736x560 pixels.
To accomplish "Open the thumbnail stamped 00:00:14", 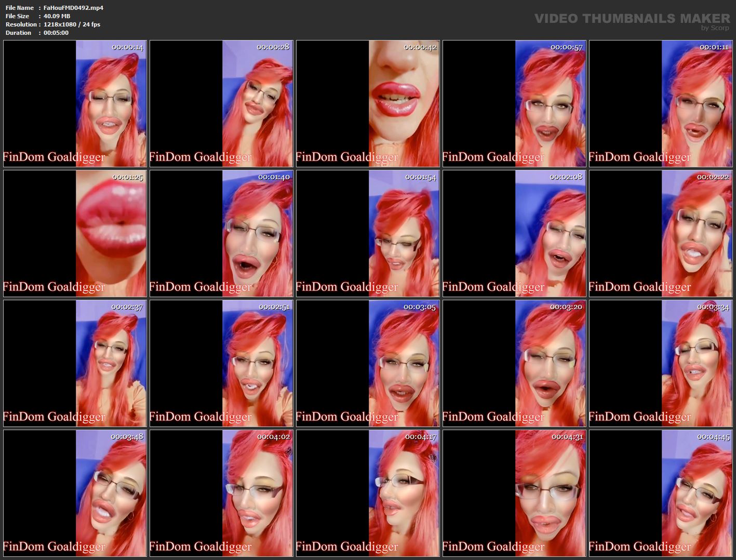I will pos(75,104).
